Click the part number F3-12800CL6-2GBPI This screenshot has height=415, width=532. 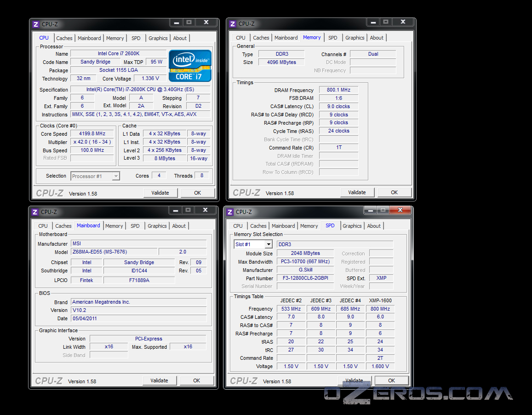click(x=305, y=278)
